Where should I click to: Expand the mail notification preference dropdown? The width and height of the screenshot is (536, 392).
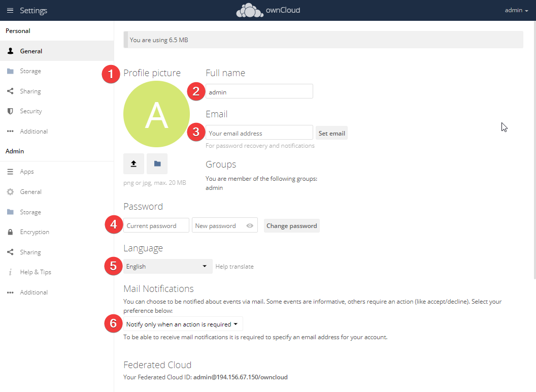click(x=183, y=324)
